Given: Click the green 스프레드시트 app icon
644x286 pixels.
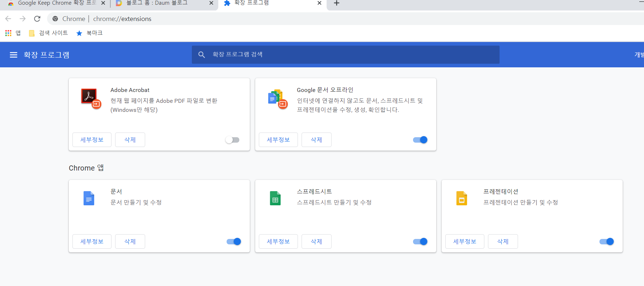Looking at the screenshot, I should pos(275,198).
